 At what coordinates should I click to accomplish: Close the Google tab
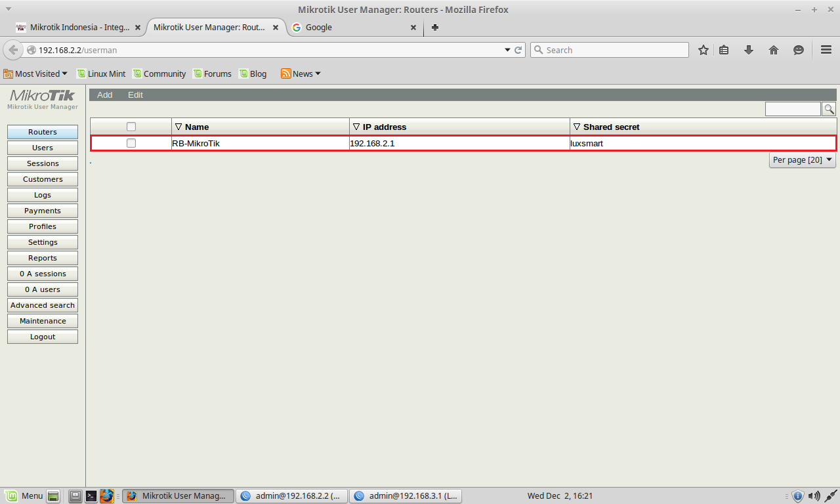[x=413, y=28]
